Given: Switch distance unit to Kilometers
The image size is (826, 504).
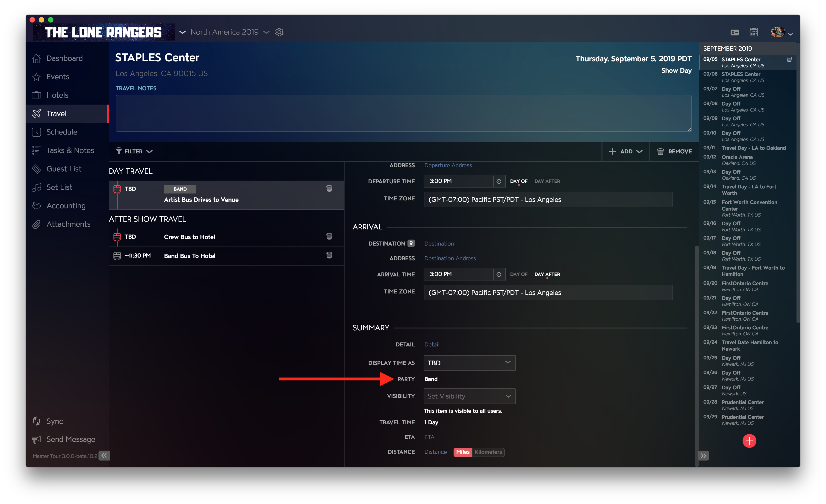Looking at the screenshot, I should click(x=488, y=452).
